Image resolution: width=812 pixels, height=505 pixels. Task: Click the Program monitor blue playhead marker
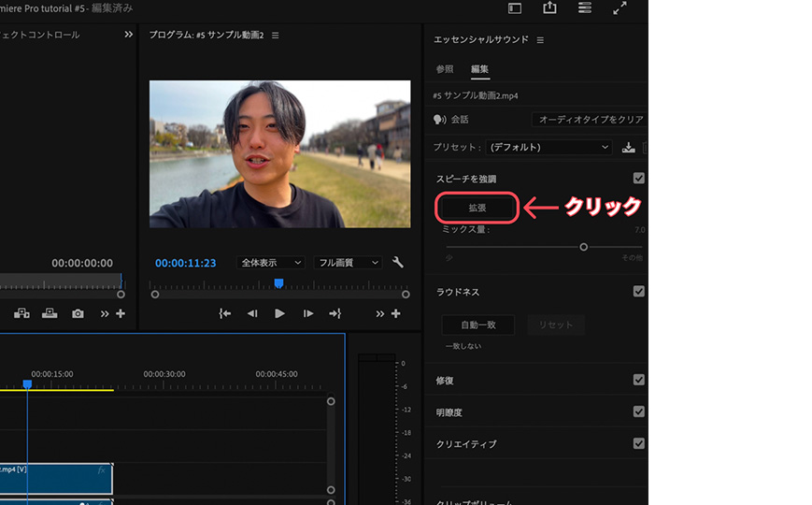coord(278,283)
